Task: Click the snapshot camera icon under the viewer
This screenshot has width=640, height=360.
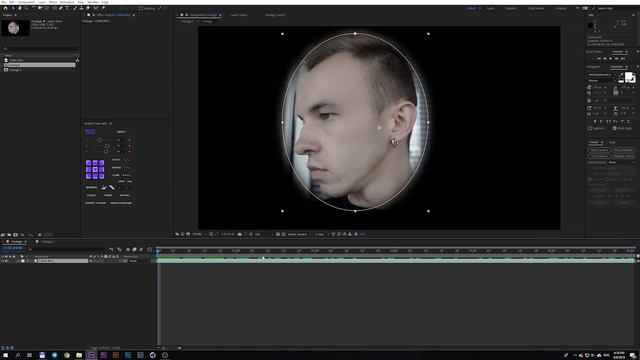Action: pos(240,234)
